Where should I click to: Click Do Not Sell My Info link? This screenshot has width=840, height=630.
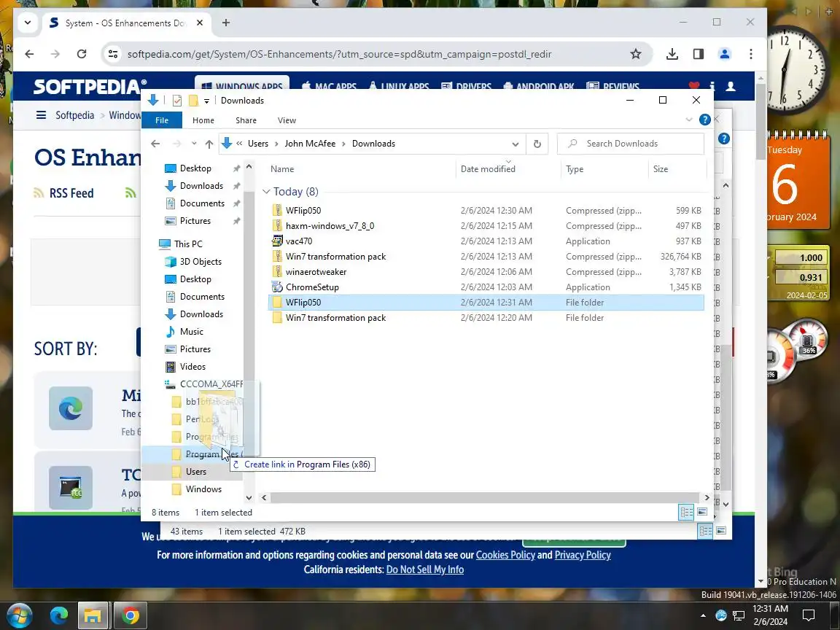pos(425,569)
